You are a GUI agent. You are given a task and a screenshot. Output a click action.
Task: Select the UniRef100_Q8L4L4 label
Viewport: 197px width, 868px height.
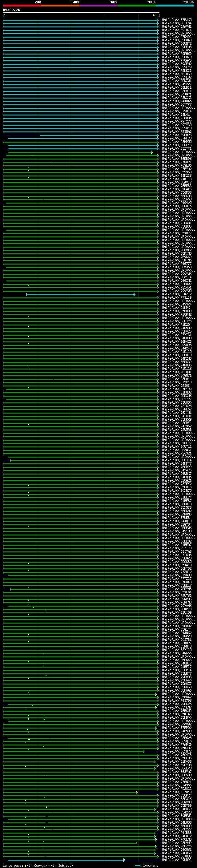click(x=176, y=115)
